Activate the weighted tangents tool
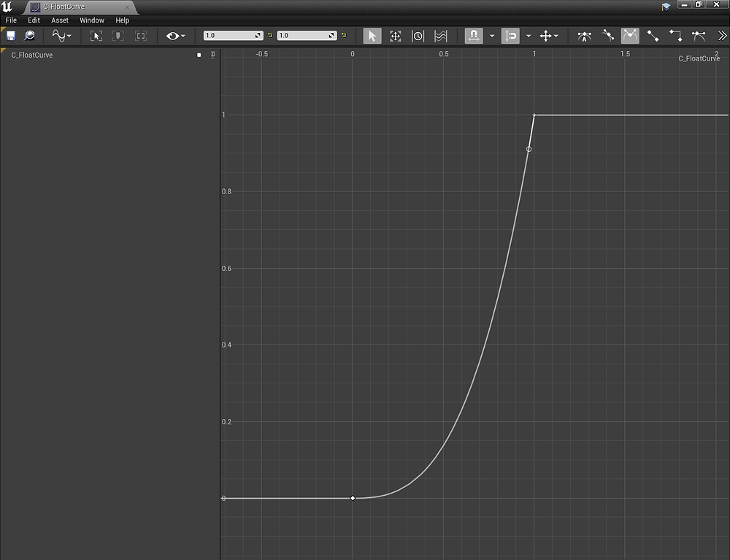This screenshot has width=730, height=560. point(699,35)
